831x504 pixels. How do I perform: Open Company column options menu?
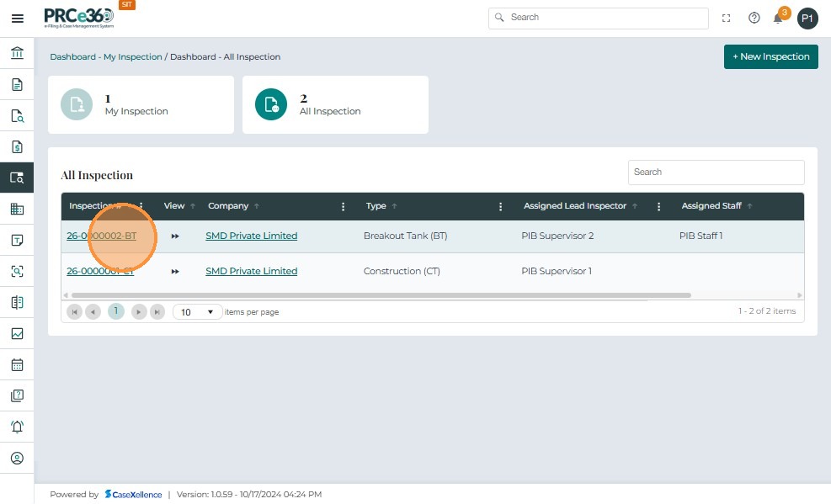click(x=343, y=206)
